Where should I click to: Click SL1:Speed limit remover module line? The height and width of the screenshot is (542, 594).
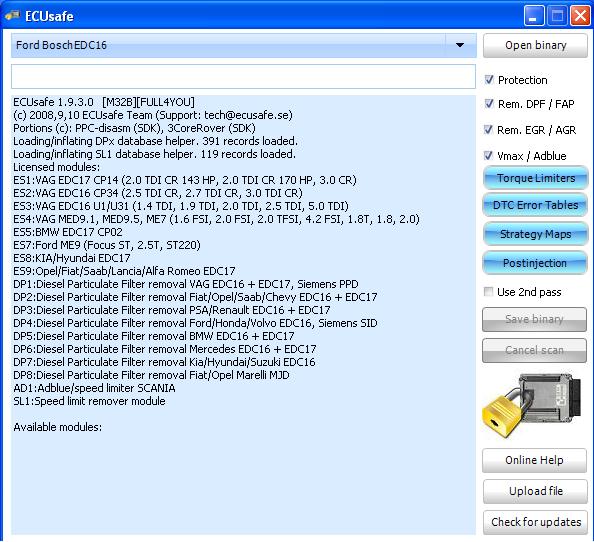(x=89, y=401)
